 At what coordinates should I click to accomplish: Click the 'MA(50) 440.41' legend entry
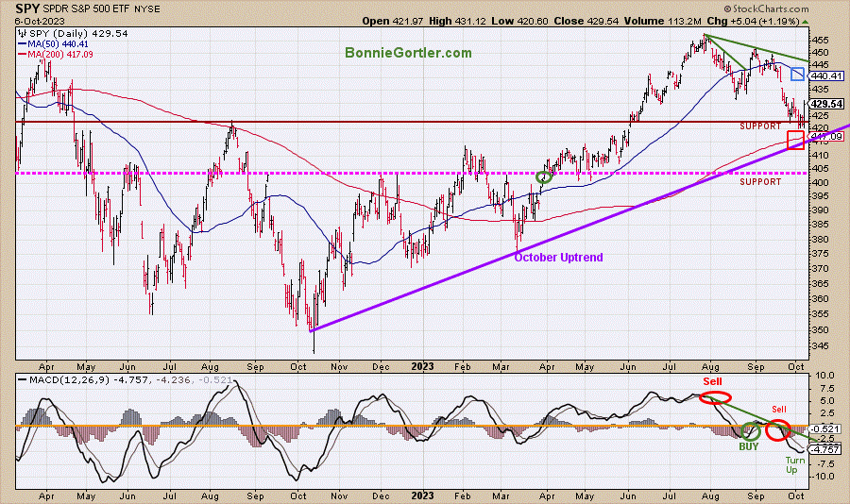click(53, 44)
